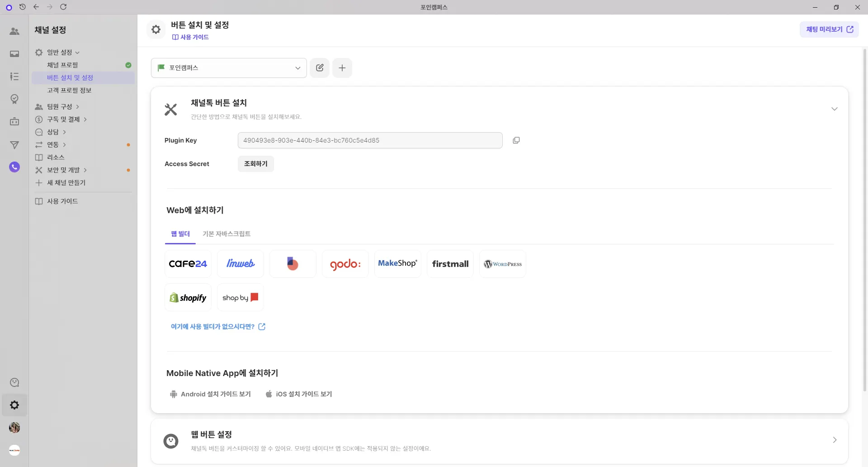Image resolution: width=868 pixels, height=467 pixels.
Task: Open iOS 설치 가이드 보기
Action: coord(299,394)
